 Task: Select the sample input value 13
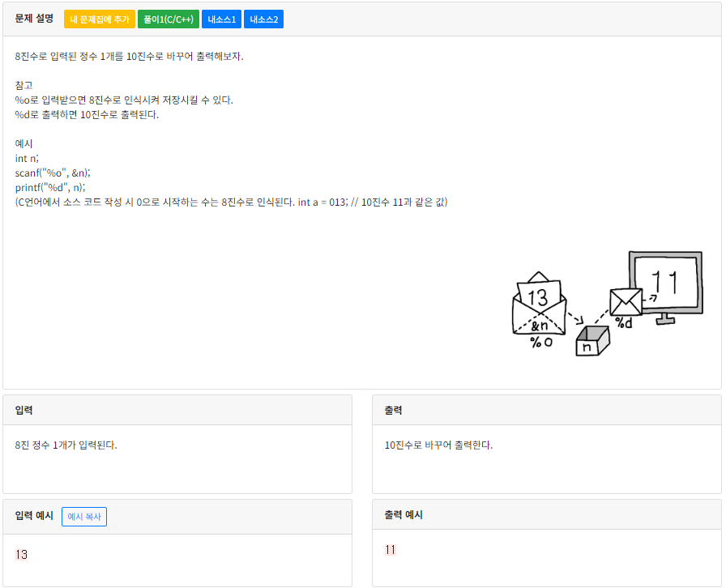click(x=22, y=555)
